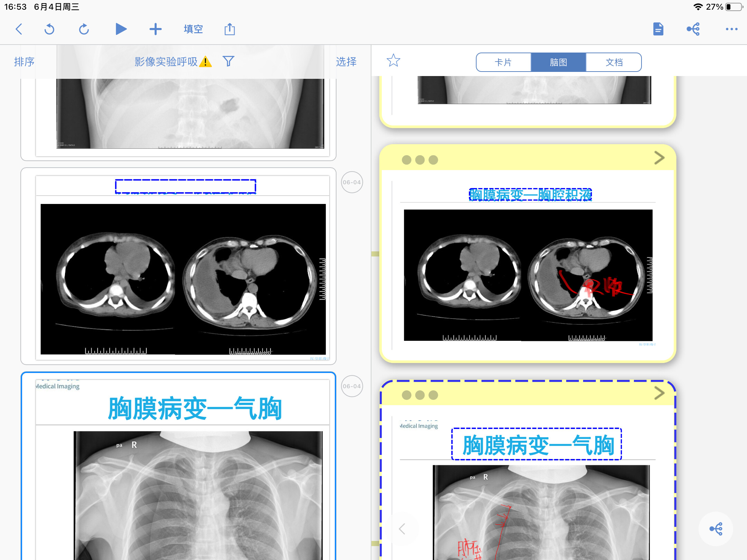747x560 pixels.
Task: Toggle 填空 fill-in-blank mode
Action: [x=193, y=29]
